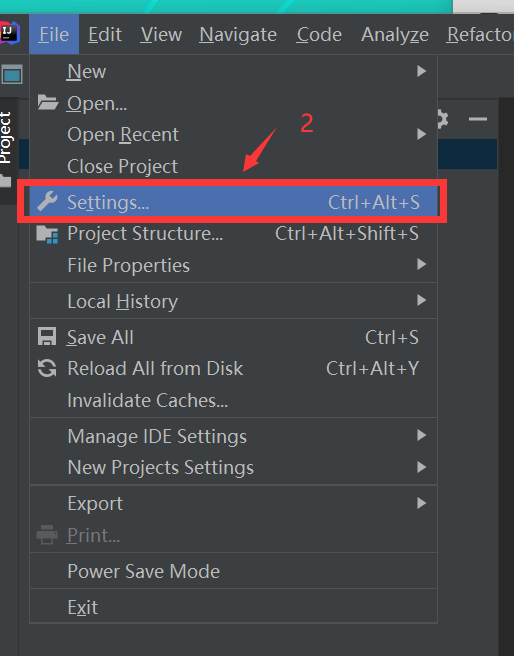Click the hide panel minus icon

pyautogui.click(x=478, y=119)
